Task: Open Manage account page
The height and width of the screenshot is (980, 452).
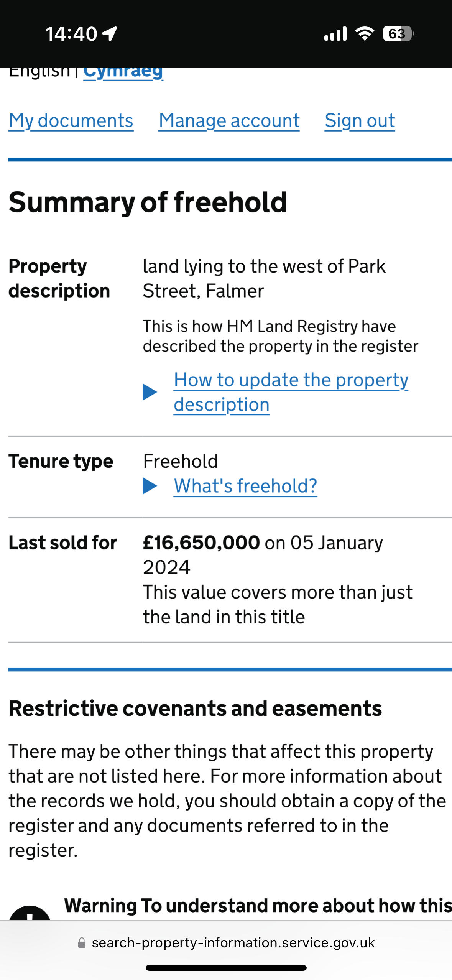Action: click(x=229, y=121)
